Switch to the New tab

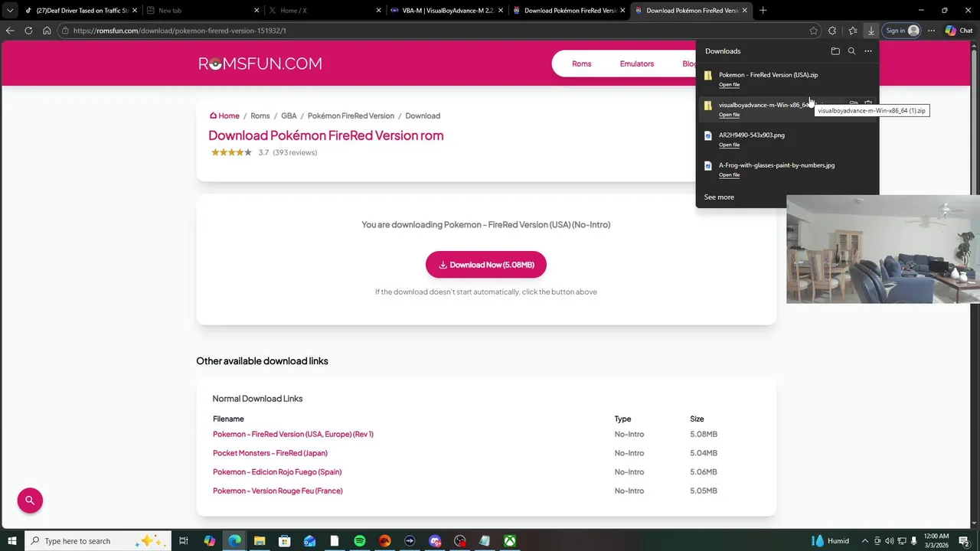tap(202, 11)
